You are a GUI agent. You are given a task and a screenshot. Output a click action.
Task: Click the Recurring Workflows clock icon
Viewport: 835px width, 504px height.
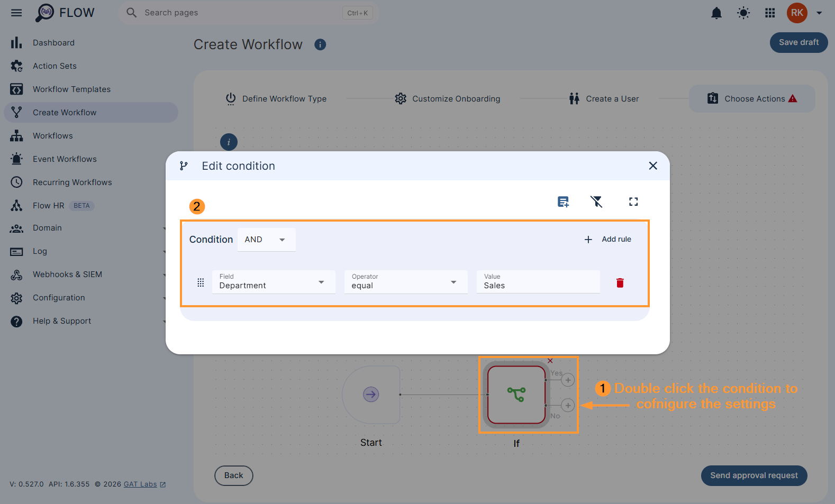[16, 182]
